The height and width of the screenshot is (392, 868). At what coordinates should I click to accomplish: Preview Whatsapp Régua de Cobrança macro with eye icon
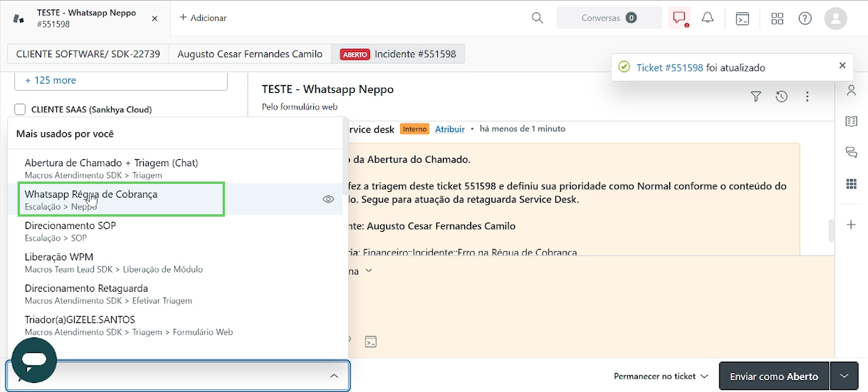pyautogui.click(x=328, y=199)
